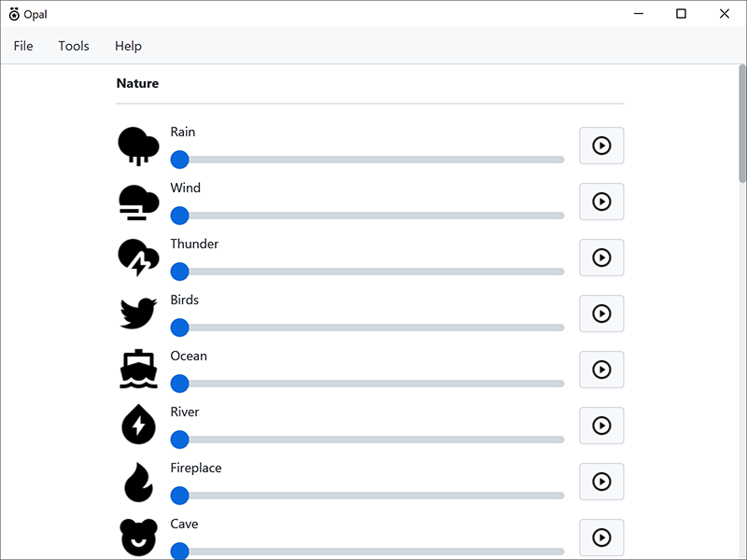Open the File menu
The height and width of the screenshot is (560, 747).
coord(23,46)
